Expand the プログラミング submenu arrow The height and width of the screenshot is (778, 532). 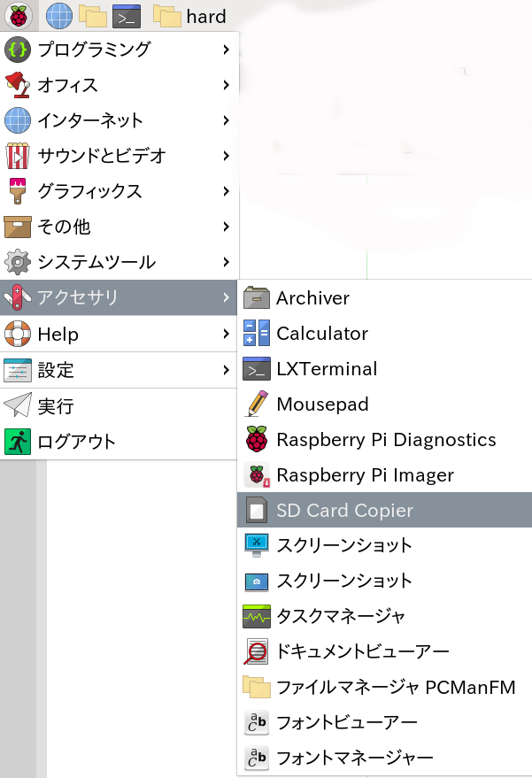(227, 50)
